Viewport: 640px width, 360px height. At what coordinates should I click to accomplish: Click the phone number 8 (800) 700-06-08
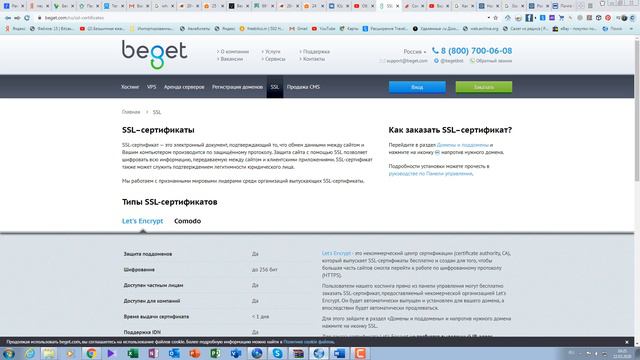click(x=476, y=51)
